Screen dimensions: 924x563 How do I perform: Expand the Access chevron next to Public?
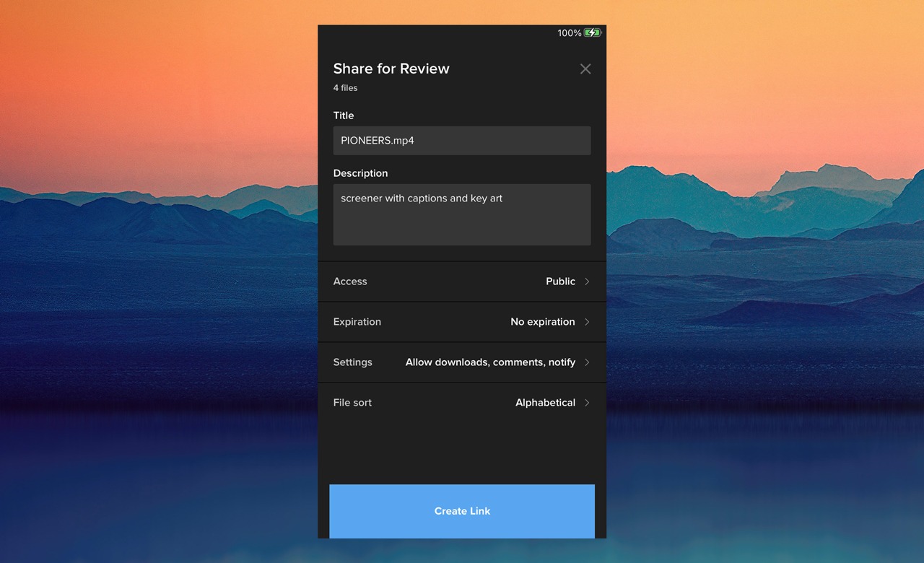[x=587, y=281]
